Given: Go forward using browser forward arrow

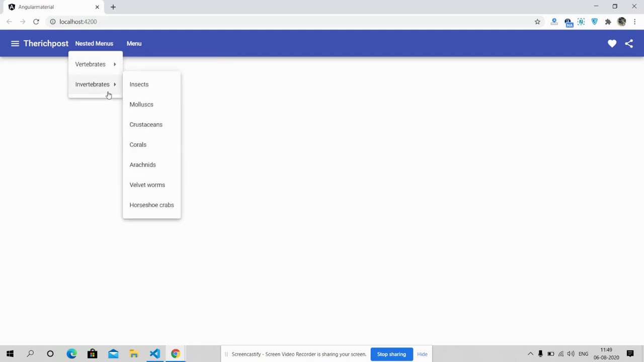Looking at the screenshot, I should click(23, 22).
